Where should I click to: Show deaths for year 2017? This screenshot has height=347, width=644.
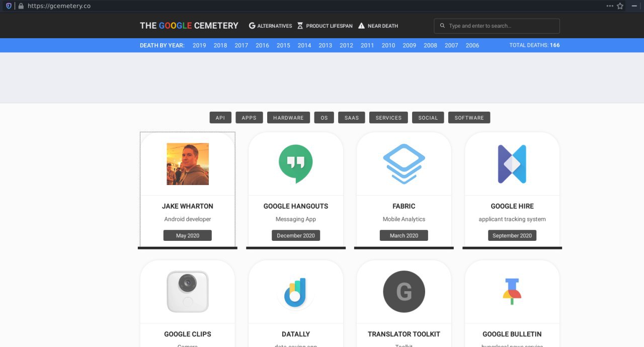click(x=242, y=45)
